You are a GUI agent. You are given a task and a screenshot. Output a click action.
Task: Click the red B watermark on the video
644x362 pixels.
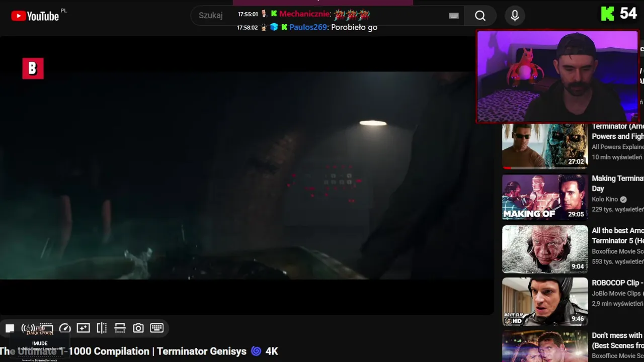click(x=33, y=68)
